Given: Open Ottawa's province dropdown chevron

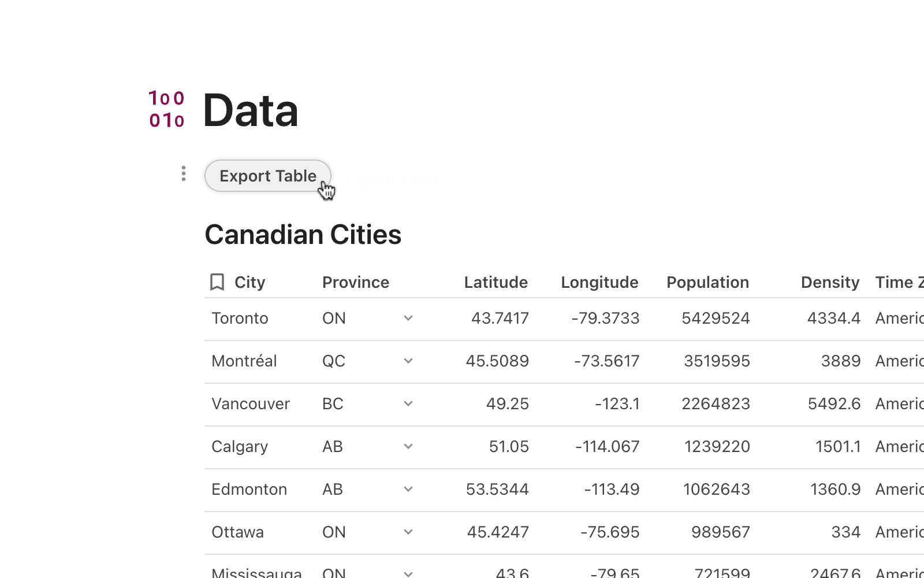Looking at the screenshot, I should [408, 532].
